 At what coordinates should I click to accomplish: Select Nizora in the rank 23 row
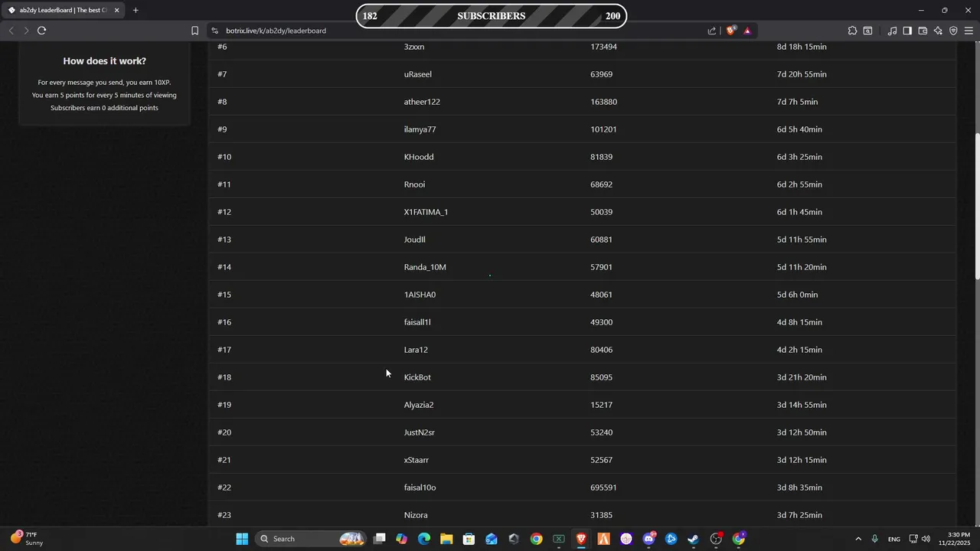(416, 515)
